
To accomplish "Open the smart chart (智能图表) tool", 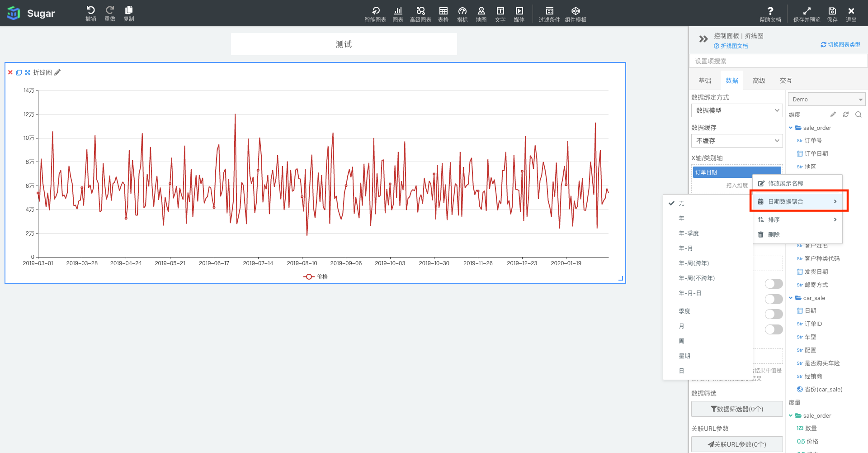I will pos(375,14).
